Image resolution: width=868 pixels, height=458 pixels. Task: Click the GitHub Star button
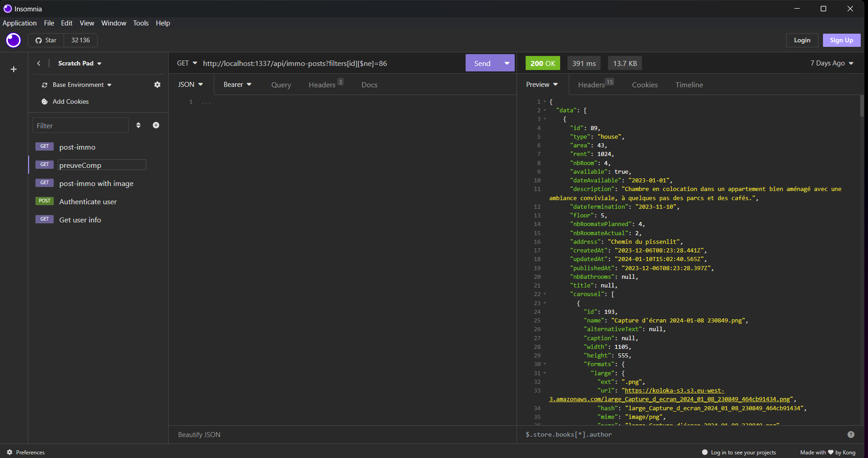click(46, 40)
